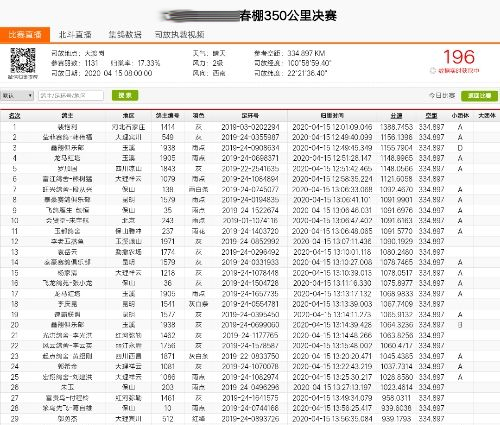Click the green button at far right

tap(479, 96)
